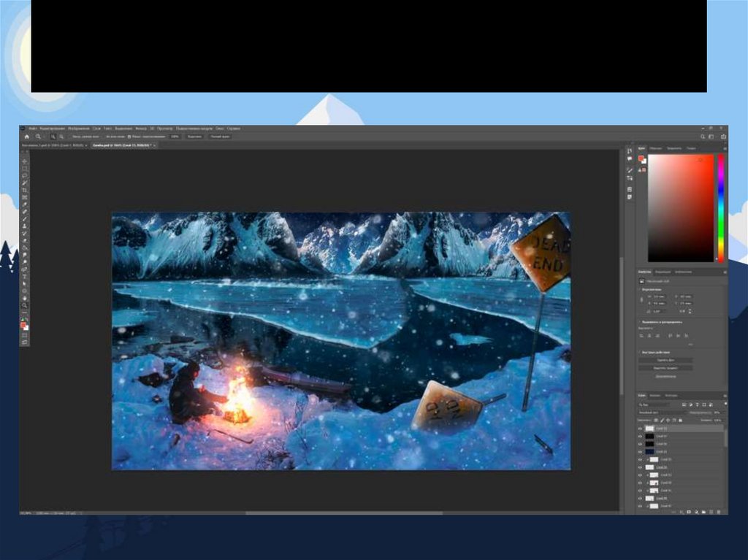Switch to the Образцы swatches tab
This screenshot has height=560, width=748.
pos(656,148)
